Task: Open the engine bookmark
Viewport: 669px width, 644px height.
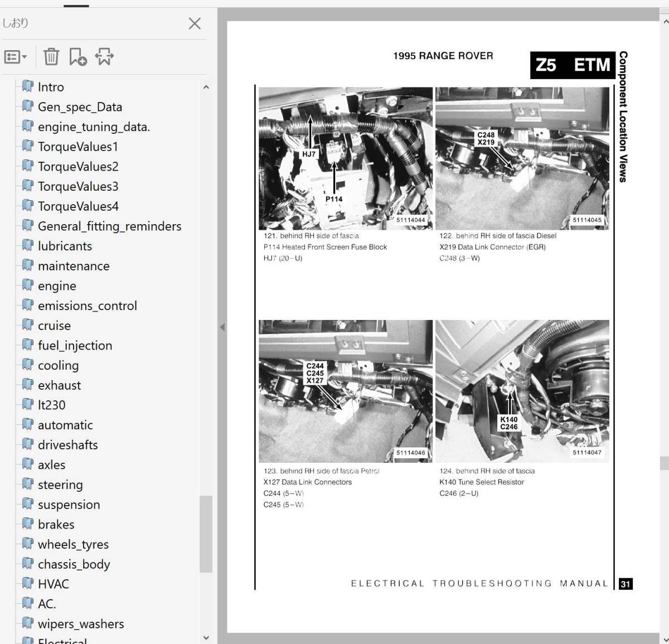Action: pyautogui.click(x=57, y=286)
